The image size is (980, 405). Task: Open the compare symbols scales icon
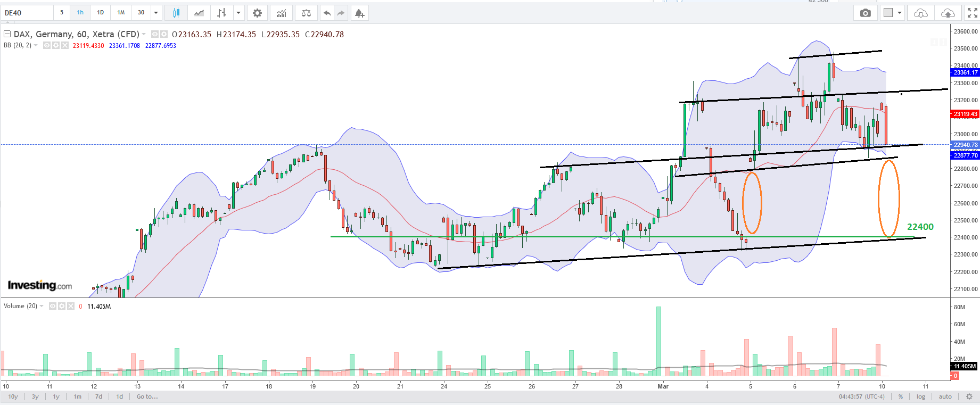tap(306, 13)
